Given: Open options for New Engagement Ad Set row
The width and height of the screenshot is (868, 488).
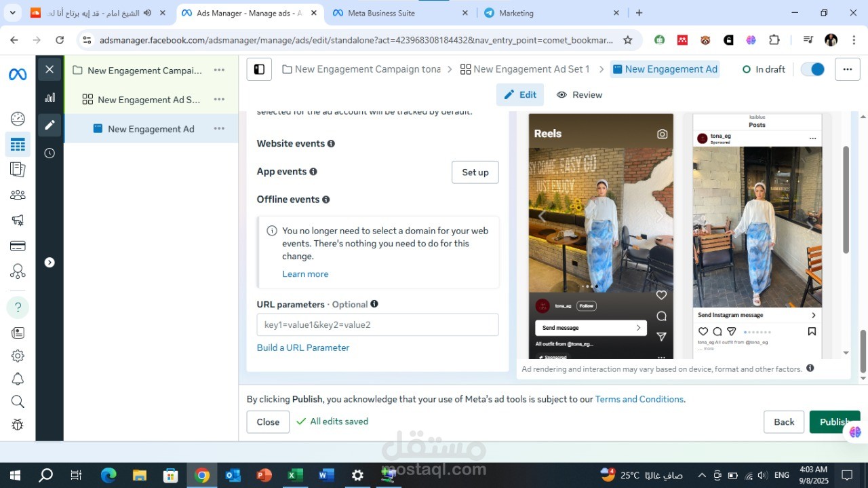Looking at the screenshot, I should (219, 99).
